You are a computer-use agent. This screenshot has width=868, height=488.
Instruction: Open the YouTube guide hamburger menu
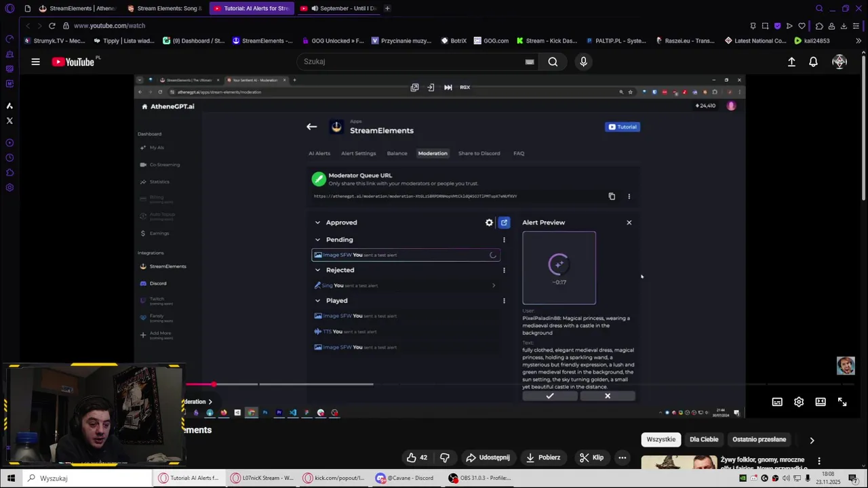[35, 62]
